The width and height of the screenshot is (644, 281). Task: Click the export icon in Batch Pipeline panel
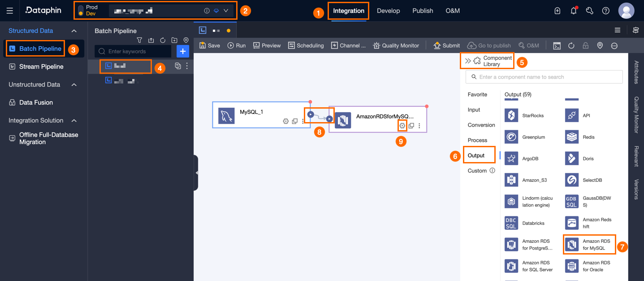click(x=151, y=40)
